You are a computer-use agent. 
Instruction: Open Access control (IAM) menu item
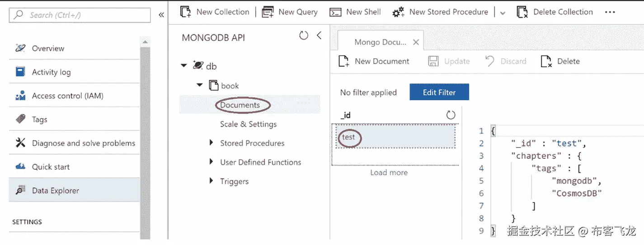pyautogui.click(x=67, y=96)
